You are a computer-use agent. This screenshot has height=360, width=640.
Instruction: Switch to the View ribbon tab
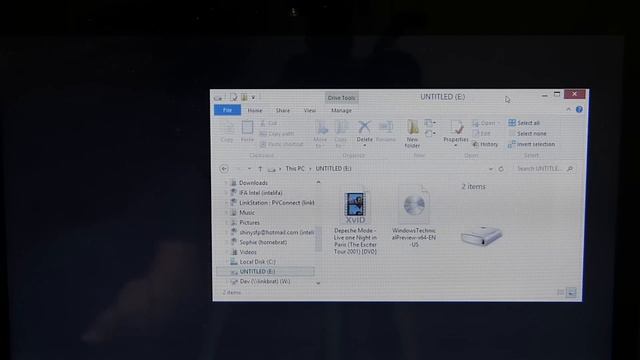pyautogui.click(x=310, y=111)
